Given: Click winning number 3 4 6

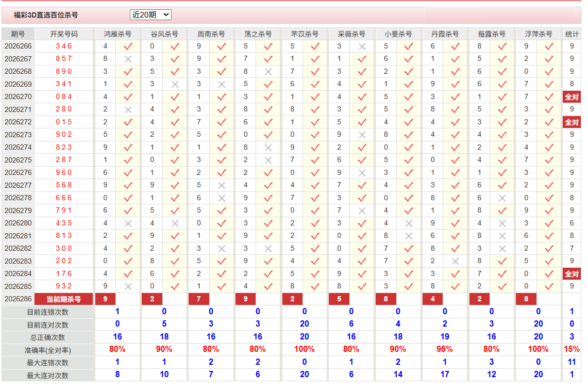Looking at the screenshot, I should click(x=64, y=46).
